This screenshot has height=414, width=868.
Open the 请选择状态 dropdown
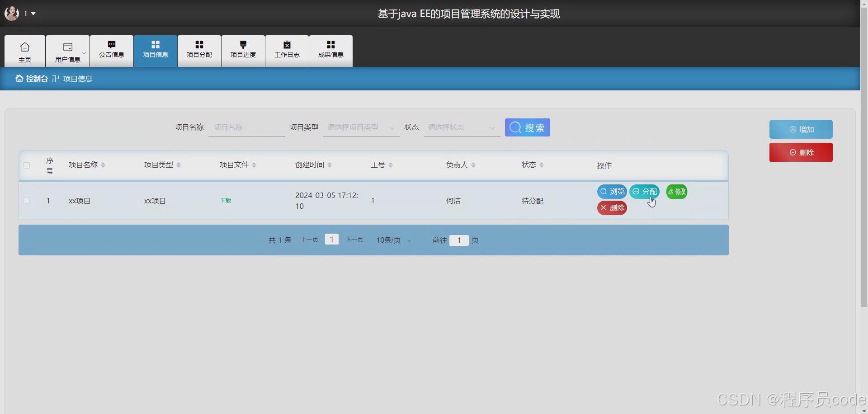(461, 127)
